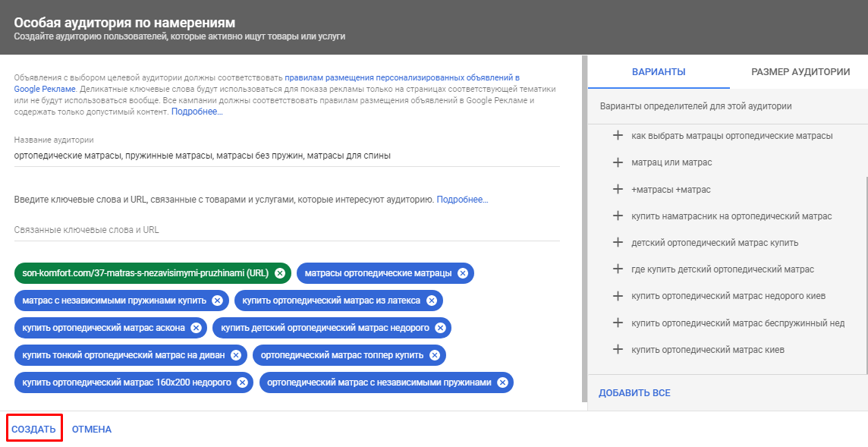Delete 'матрас с независимыми пружинами купить' chip

(217, 301)
